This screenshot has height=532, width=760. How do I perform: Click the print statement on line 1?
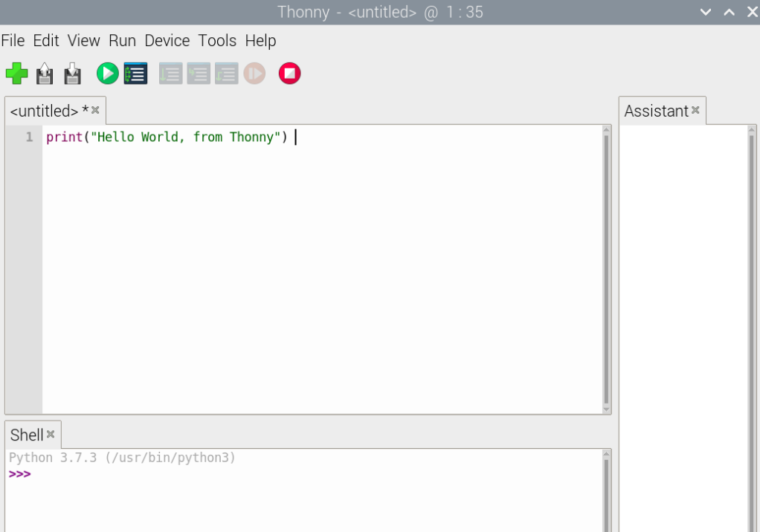pos(167,137)
